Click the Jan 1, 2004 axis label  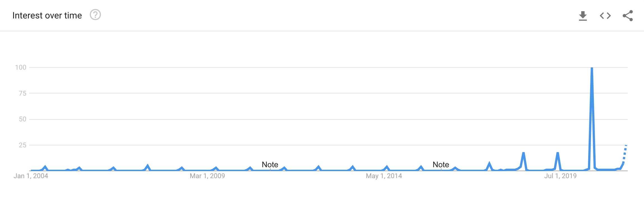pyautogui.click(x=31, y=176)
